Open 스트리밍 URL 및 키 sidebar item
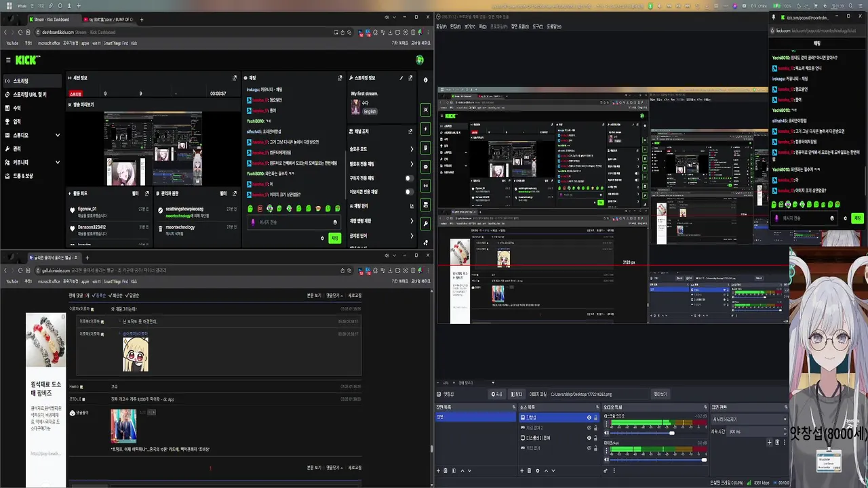Image resolution: width=868 pixels, height=488 pixels. 30,94
